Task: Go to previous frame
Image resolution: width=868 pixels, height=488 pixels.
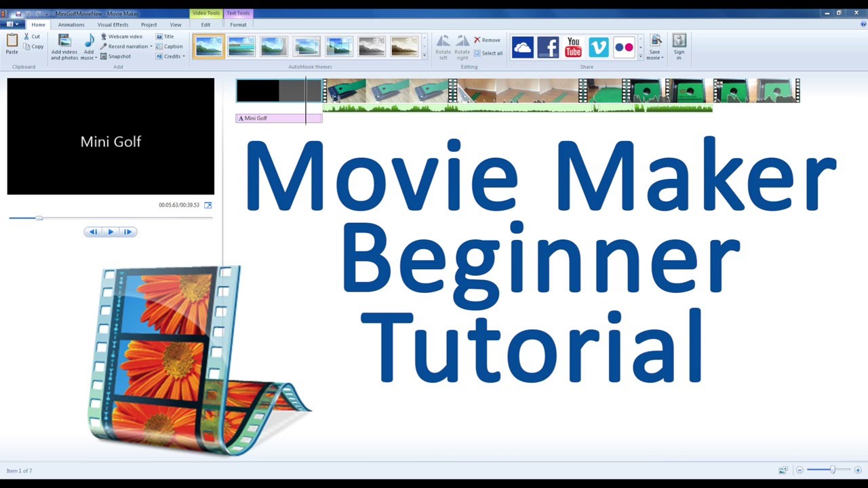Action: coord(93,232)
